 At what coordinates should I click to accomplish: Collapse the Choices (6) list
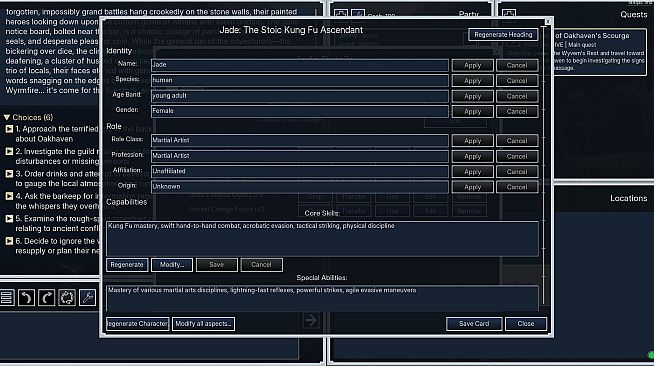[x=7, y=118]
